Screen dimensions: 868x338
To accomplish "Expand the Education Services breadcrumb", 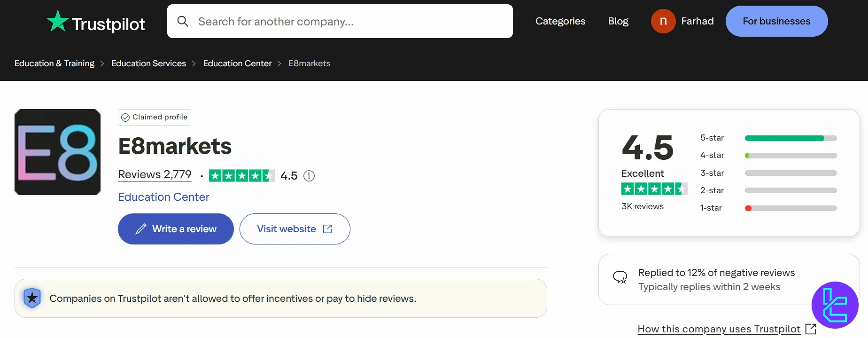I will (x=148, y=63).
